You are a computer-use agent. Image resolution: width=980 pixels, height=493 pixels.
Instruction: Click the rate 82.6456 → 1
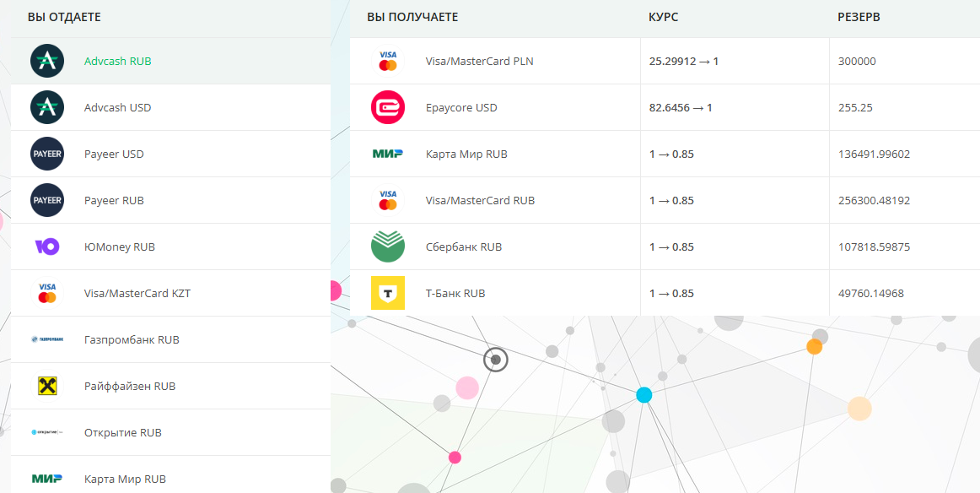tap(681, 107)
